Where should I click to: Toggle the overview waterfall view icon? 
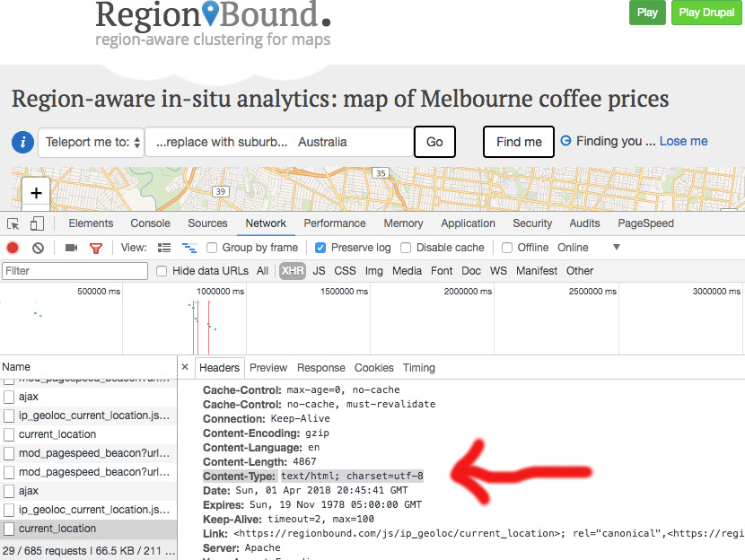pyautogui.click(x=189, y=248)
